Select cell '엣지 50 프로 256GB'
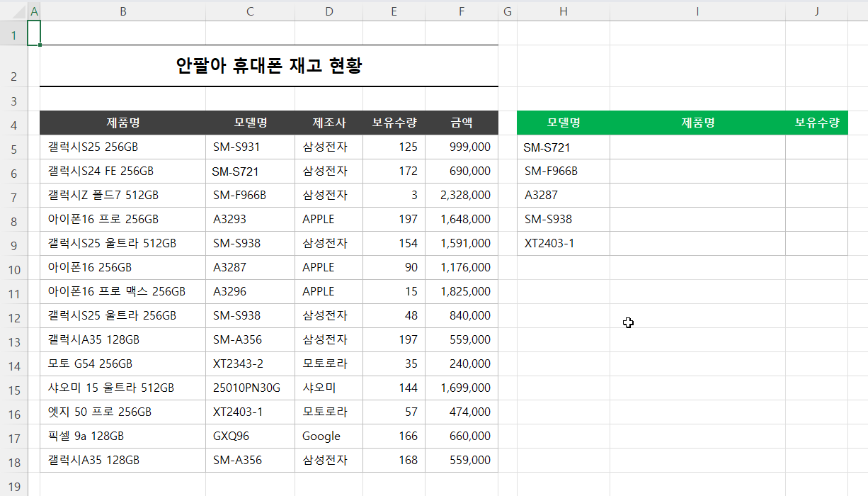This screenshot has height=496, width=868. point(123,412)
